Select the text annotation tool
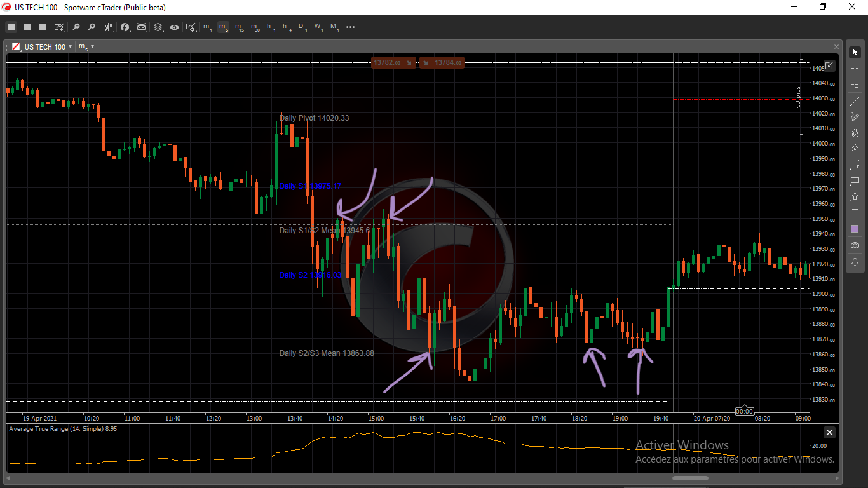The width and height of the screenshot is (868, 488). point(855,213)
